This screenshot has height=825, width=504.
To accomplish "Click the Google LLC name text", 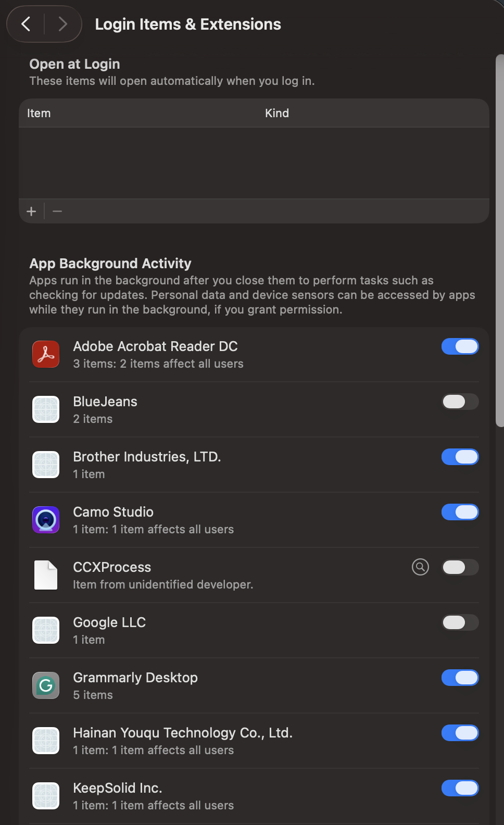I will (x=109, y=622).
